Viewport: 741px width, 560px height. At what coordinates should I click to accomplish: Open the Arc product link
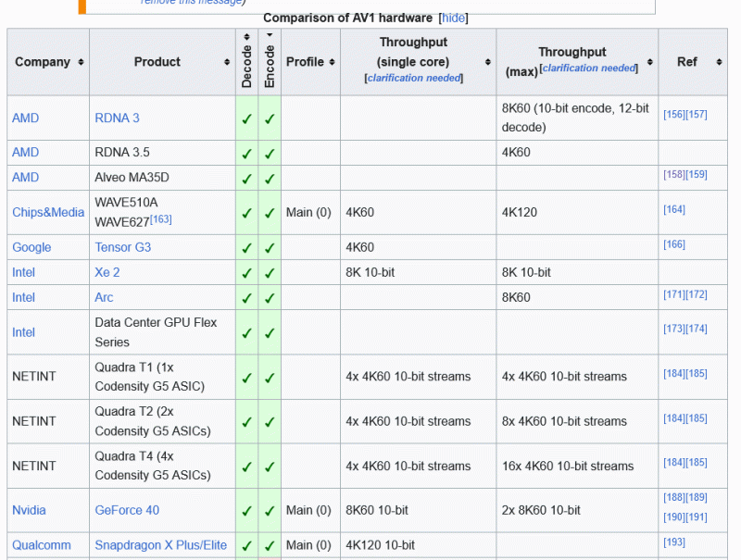(x=104, y=297)
